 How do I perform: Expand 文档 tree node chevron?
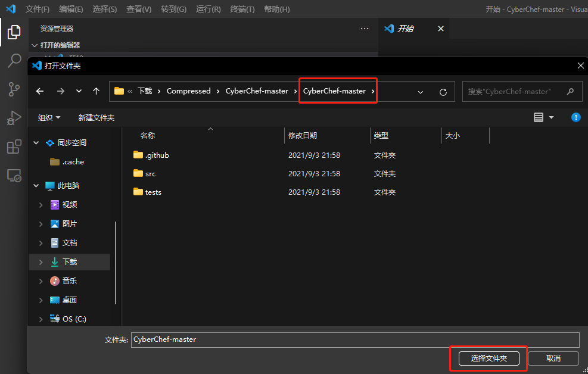click(x=41, y=243)
